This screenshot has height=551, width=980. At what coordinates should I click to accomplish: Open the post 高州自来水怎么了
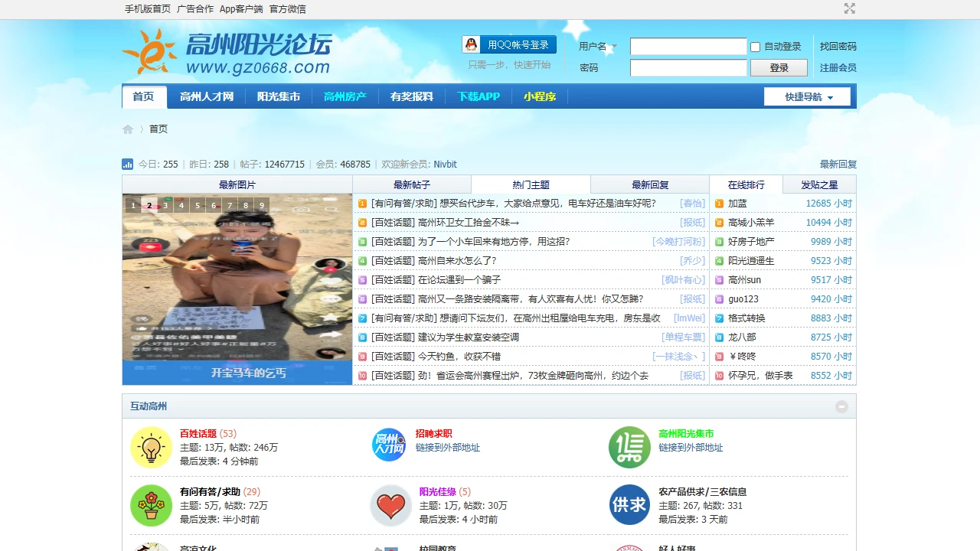tap(457, 261)
